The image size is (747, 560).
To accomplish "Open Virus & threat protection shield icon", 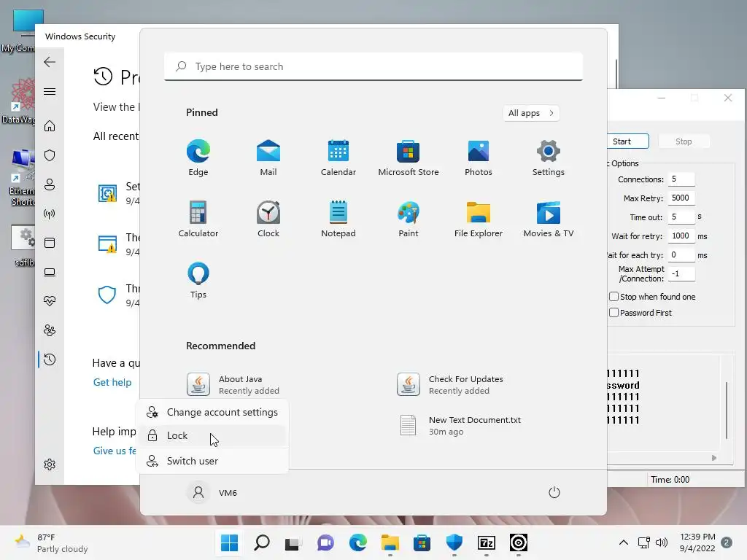I will 50,155.
